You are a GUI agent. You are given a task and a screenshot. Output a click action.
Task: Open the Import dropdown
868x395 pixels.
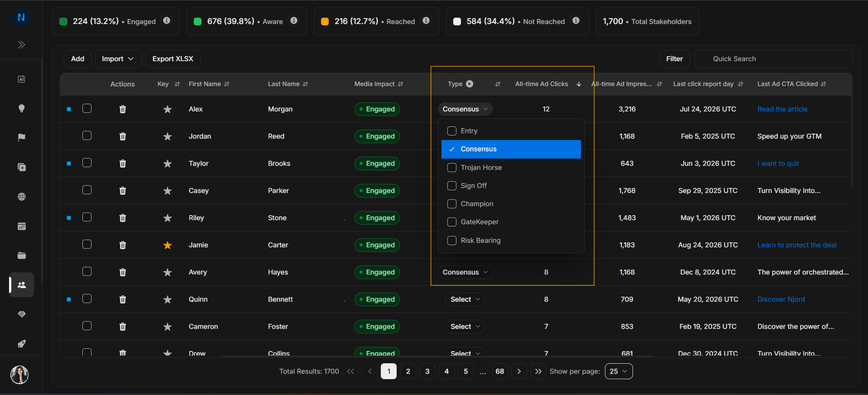click(x=118, y=59)
